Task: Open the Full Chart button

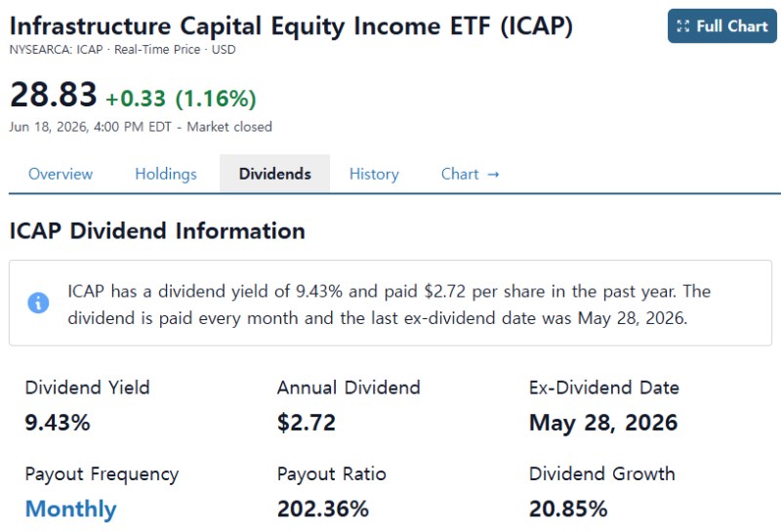Action: (x=721, y=26)
